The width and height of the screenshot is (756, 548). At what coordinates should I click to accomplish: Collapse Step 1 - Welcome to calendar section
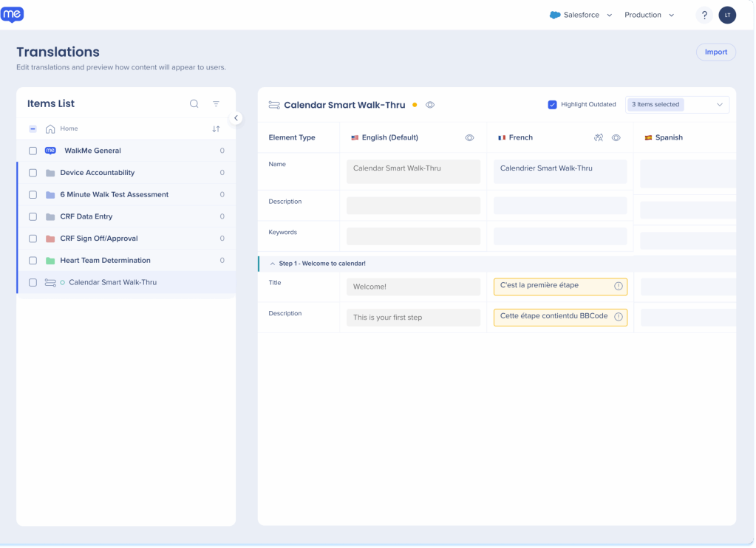pyautogui.click(x=273, y=264)
